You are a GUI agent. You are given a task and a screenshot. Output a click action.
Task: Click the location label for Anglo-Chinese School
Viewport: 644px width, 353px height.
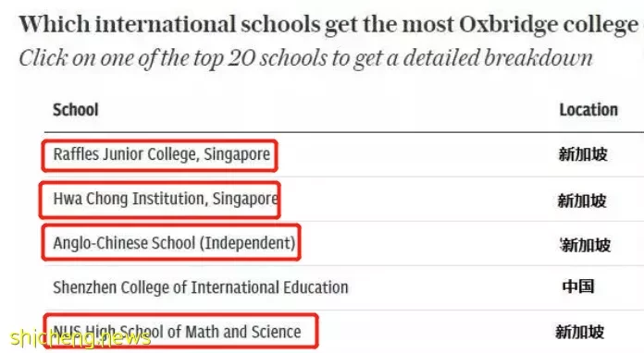[586, 245]
